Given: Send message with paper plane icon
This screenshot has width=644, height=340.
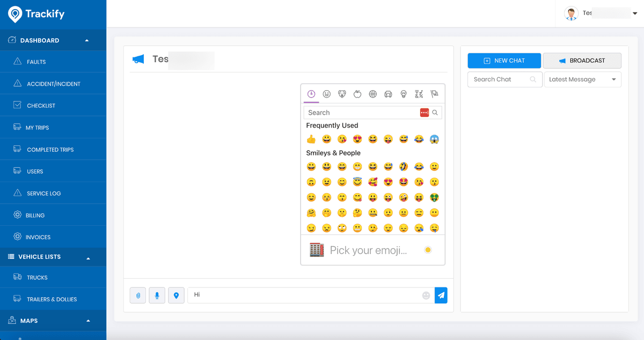Looking at the screenshot, I should (441, 295).
